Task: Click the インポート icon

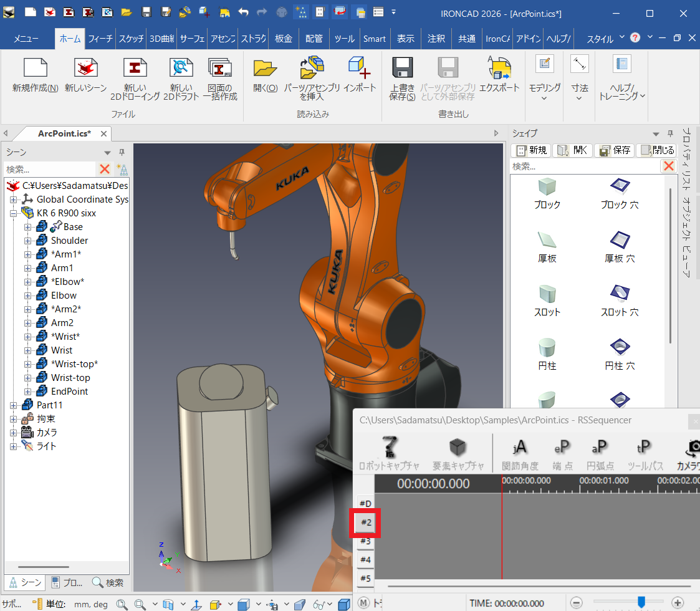Action: coord(360,75)
